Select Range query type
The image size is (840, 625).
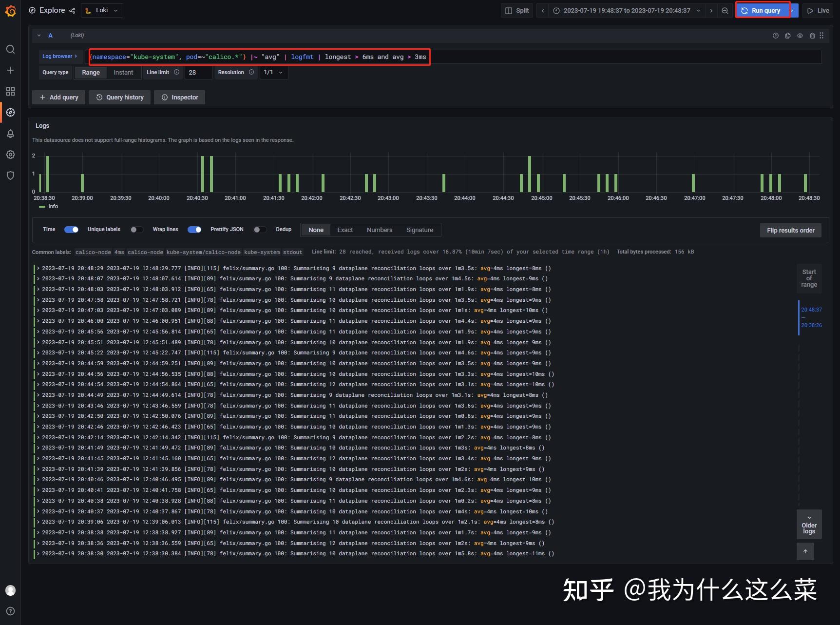pyautogui.click(x=91, y=73)
